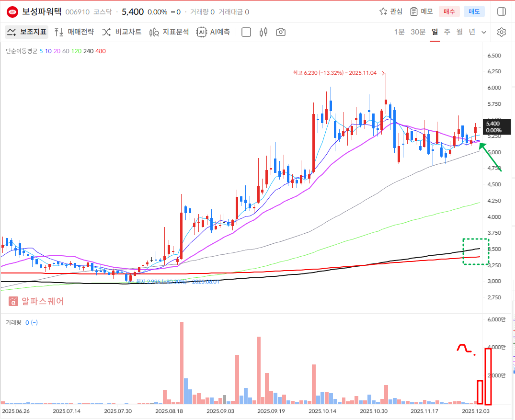Capture chart with the camera icon
515x420 pixels.
point(281,32)
